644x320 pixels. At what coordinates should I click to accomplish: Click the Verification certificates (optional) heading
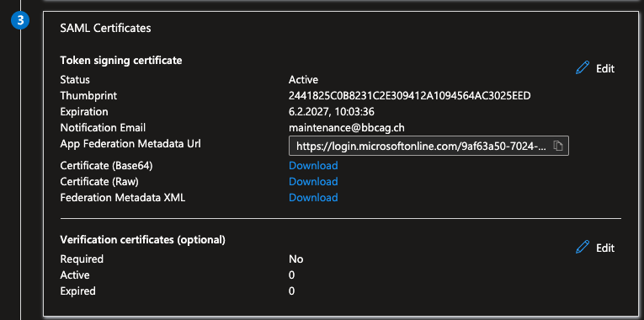pos(142,240)
